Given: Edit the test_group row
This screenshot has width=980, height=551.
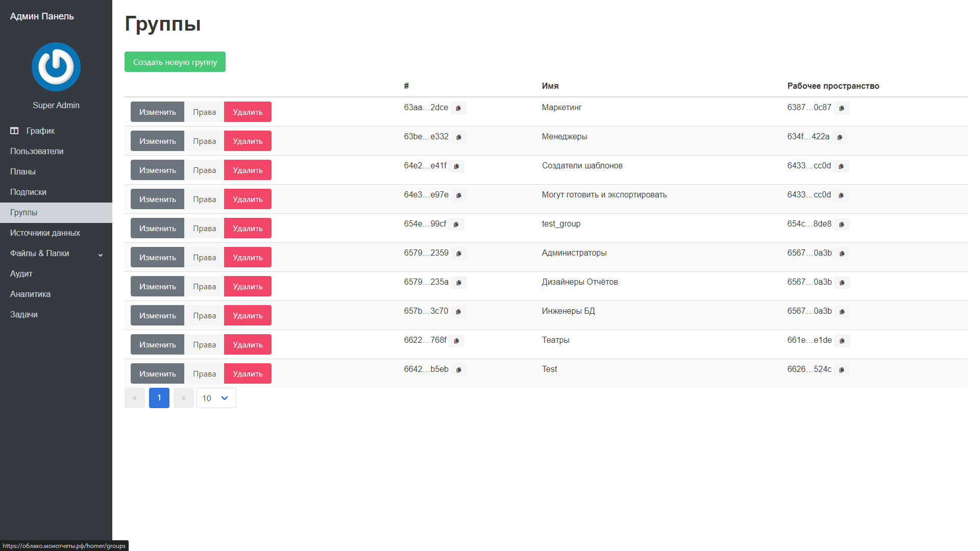Looking at the screenshot, I should click(157, 228).
